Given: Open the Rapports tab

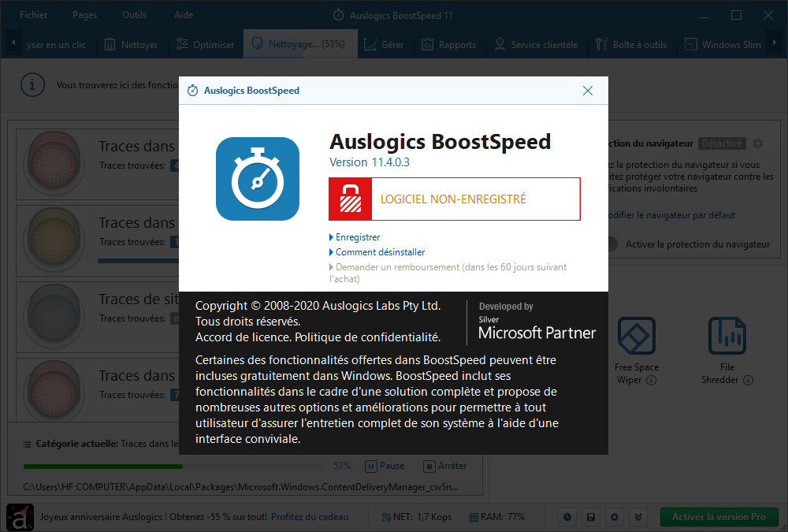Looking at the screenshot, I should 449,45.
